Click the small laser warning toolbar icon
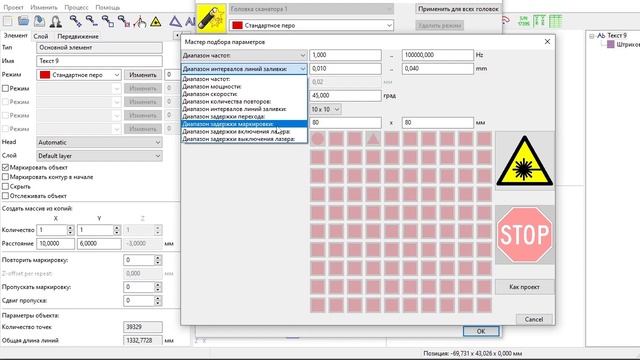The image size is (640, 360). [156, 22]
